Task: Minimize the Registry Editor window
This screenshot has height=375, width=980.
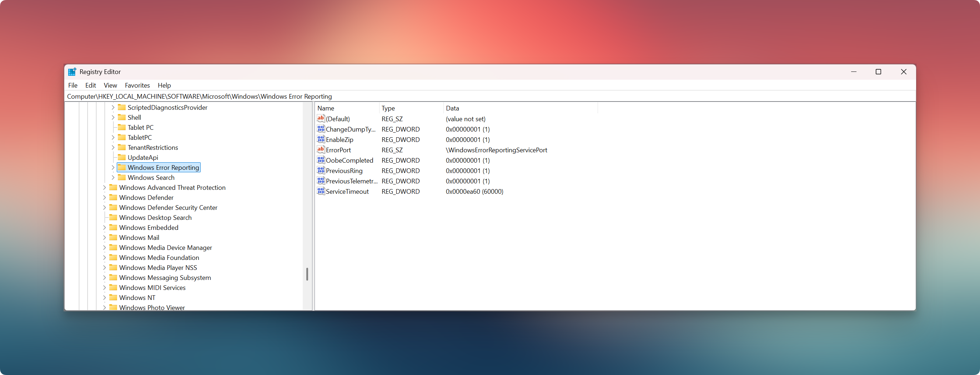Action: (854, 71)
